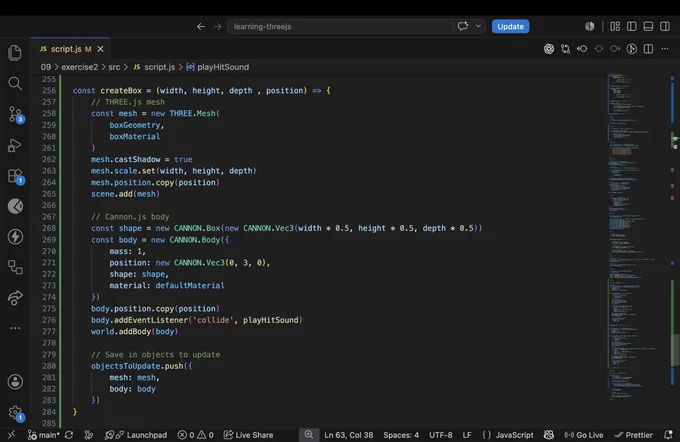Open changes compare icon in editor toolbar
Viewport: 680px width, 442px height.
coord(566,49)
